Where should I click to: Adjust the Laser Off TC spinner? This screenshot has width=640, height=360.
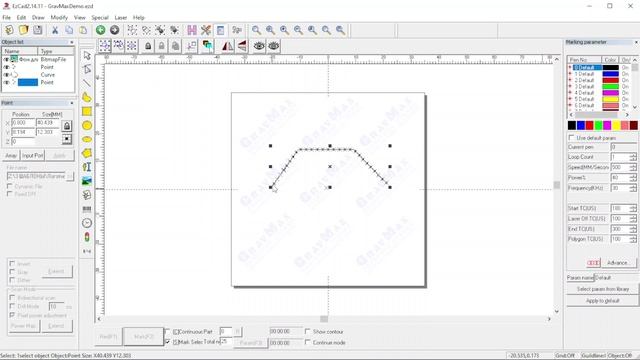click(633, 219)
